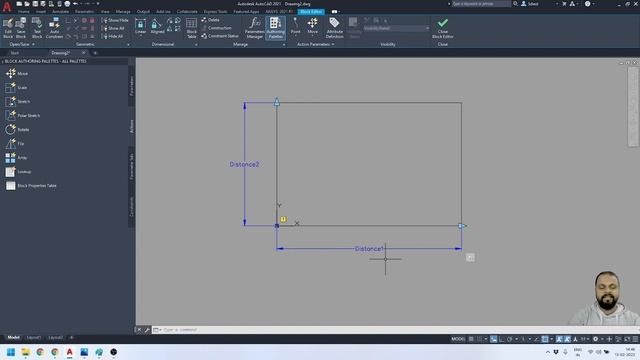Add an Aligned dimensional constraint
This screenshot has height=360, width=640.
pyautogui.click(x=157, y=26)
